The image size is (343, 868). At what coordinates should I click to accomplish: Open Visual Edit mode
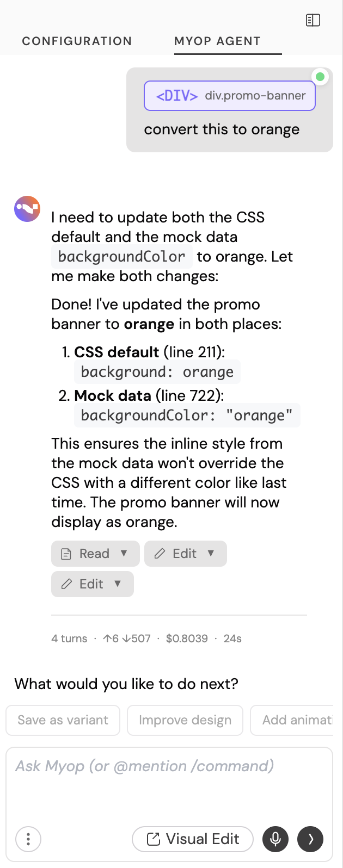pos(193,839)
